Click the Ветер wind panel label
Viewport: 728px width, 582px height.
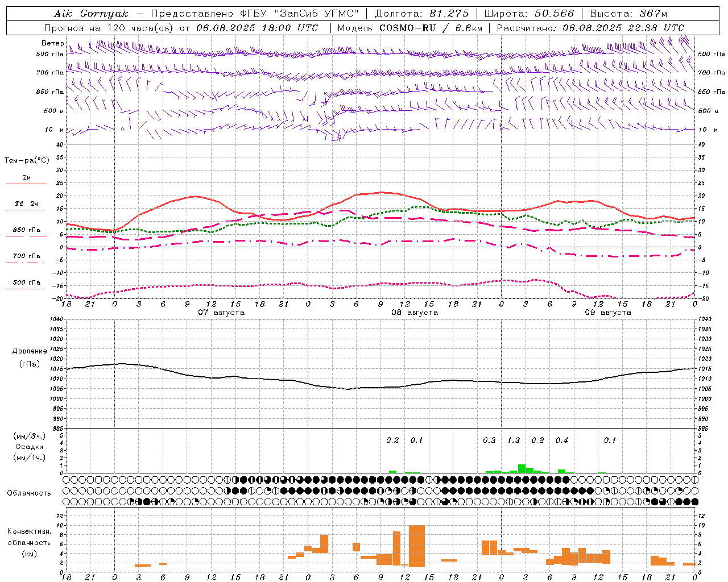click(52, 43)
